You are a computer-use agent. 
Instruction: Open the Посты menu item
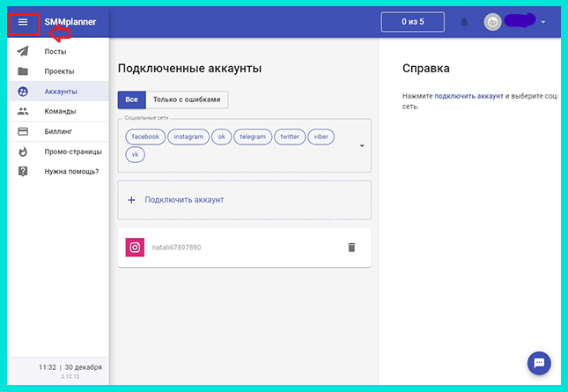tap(55, 51)
